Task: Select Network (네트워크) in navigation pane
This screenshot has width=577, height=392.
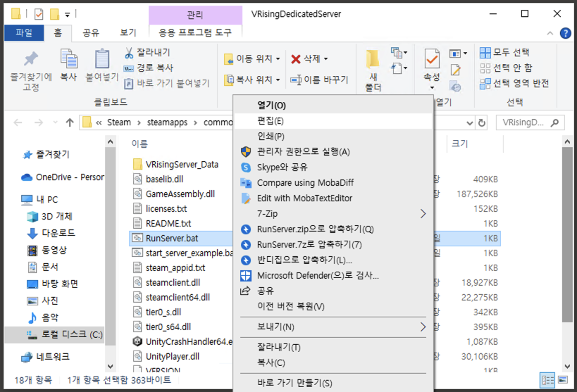Action: point(45,357)
